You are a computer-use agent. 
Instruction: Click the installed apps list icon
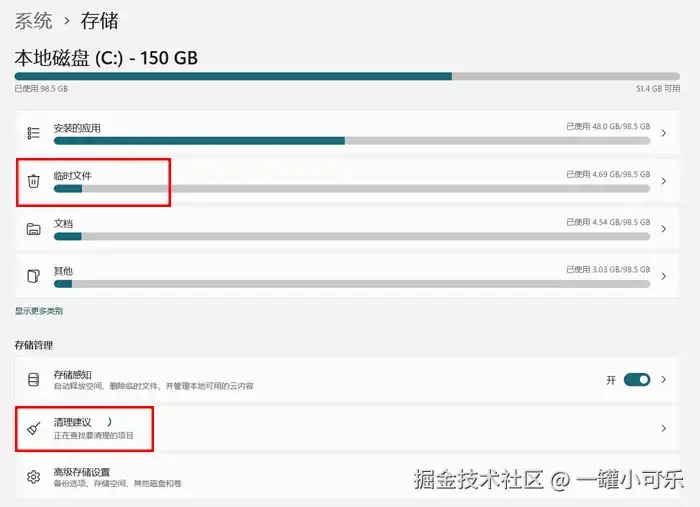tap(33, 133)
